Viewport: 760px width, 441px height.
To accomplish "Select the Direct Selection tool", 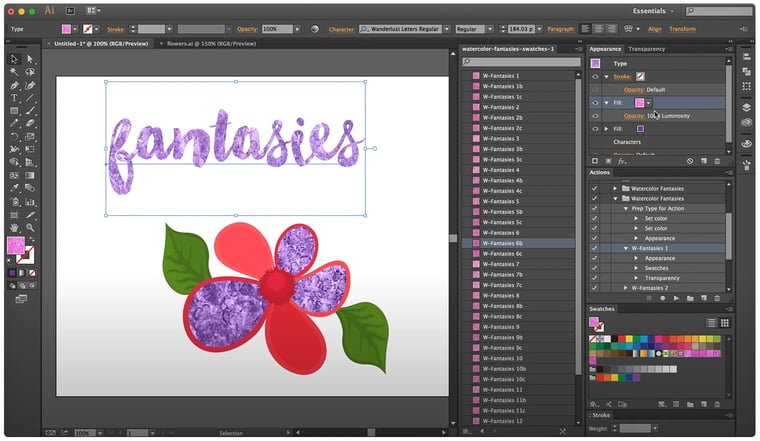I will pyautogui.click(x=29, y=60).
